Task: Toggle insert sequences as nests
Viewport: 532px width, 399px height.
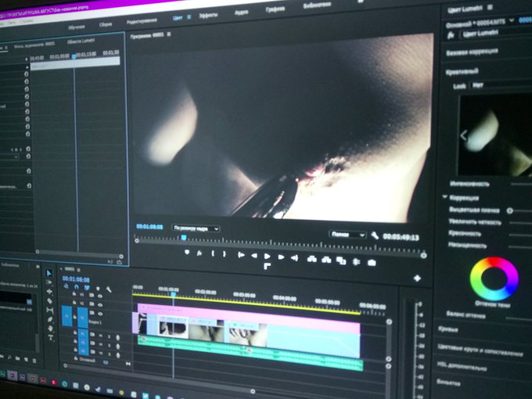Action: click(x=66, y=286)
